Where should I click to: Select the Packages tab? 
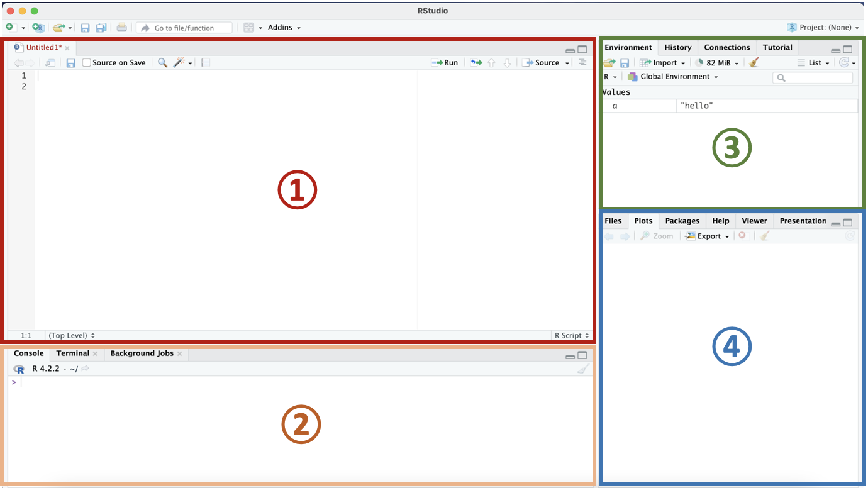[682, 221]
